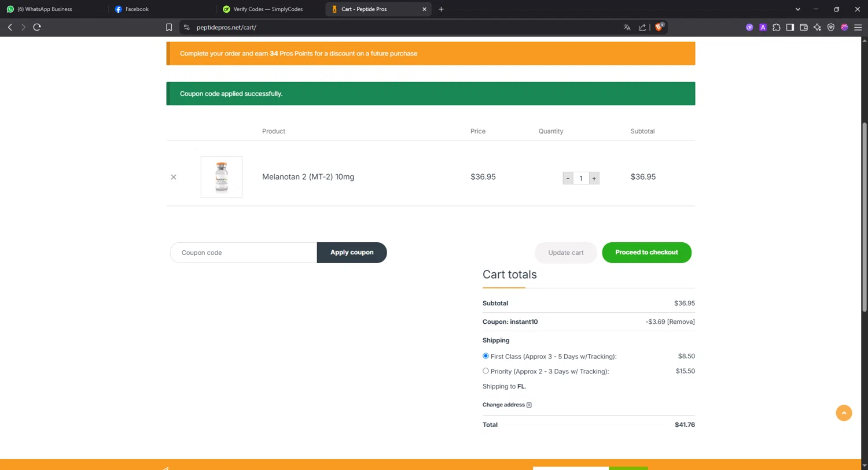Open the Leo AI sparkle icon
This screenshot has width=868, height=470.
817,27
